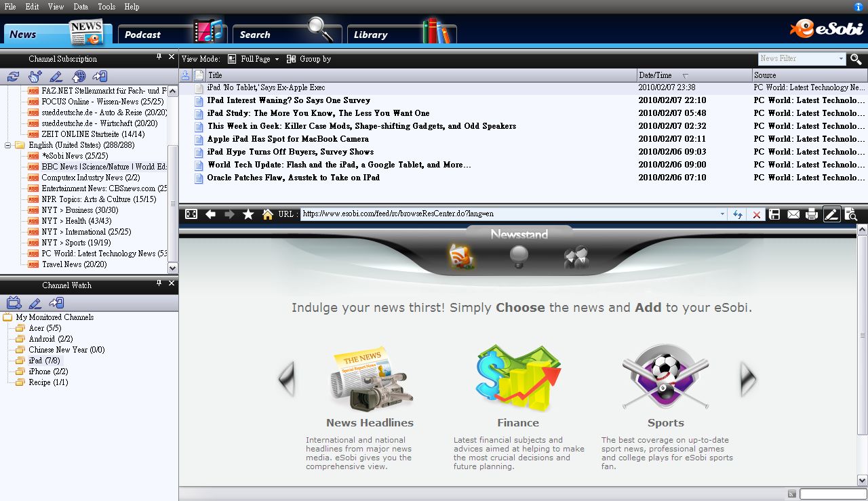Stop loading with the red X icon
Viewport: 868px width, 501px height.
[x=757, y=214]
